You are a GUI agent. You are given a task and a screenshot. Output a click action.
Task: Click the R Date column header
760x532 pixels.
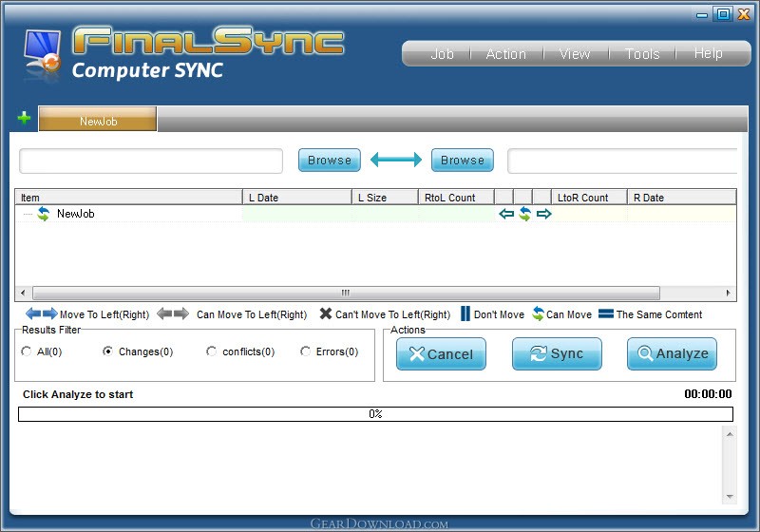[x=682, y=198]
